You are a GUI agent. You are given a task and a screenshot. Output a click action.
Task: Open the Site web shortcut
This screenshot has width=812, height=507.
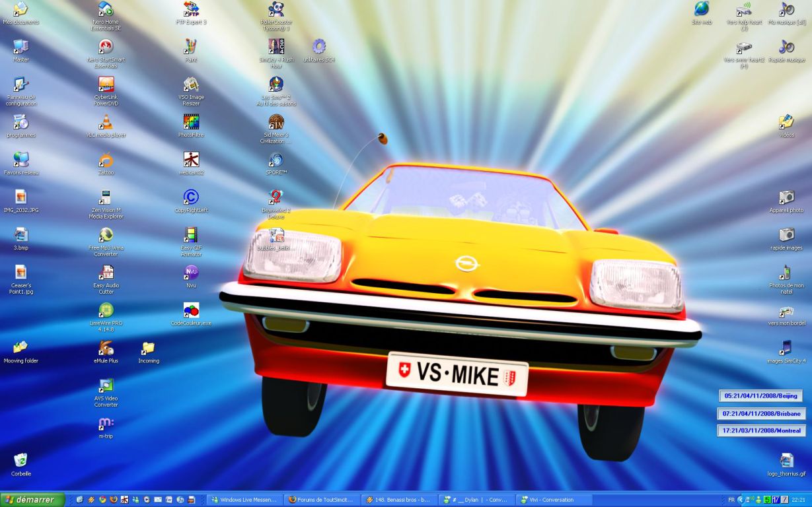click(701, 9)
